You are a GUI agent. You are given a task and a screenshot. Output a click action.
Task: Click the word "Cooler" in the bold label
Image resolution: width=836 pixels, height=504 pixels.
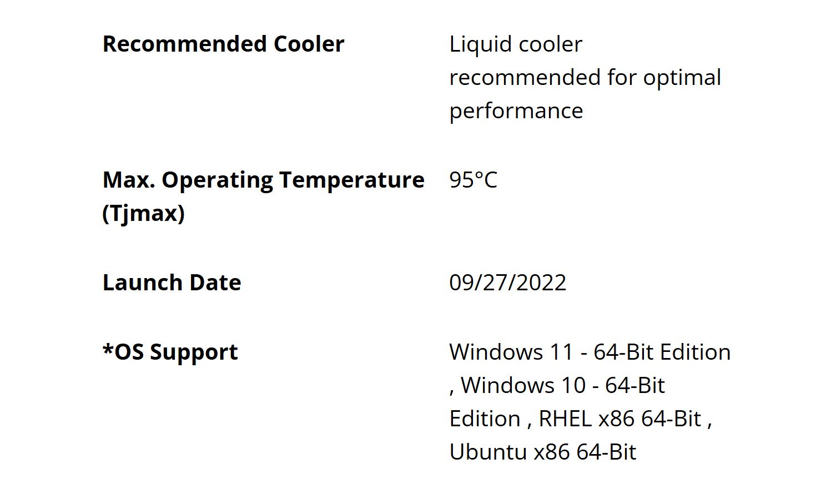[309, 44]
